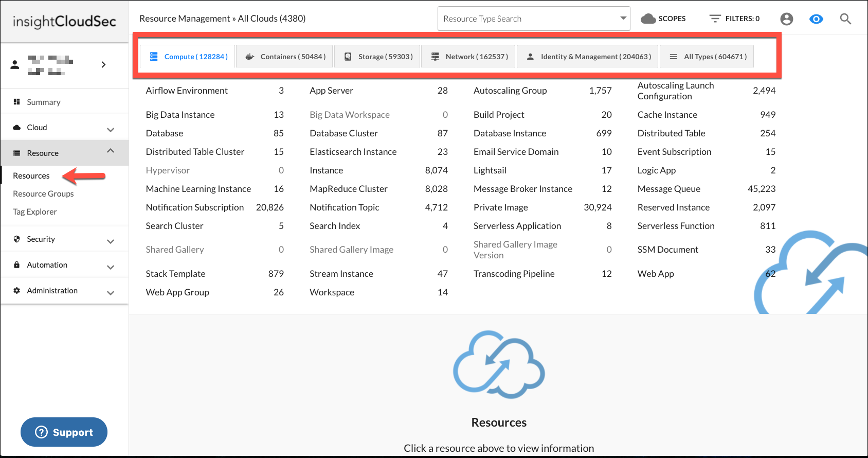
Task: Open the Summary menu item
Action: (x=65, y=102)
